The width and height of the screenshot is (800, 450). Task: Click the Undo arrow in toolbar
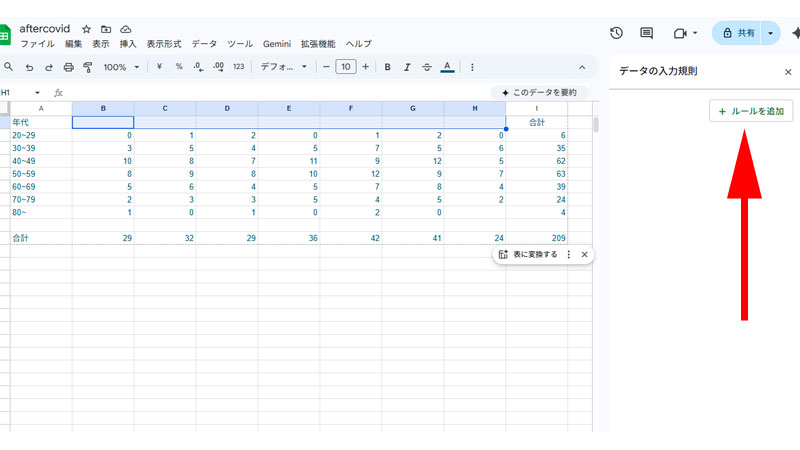pos(29,67)
